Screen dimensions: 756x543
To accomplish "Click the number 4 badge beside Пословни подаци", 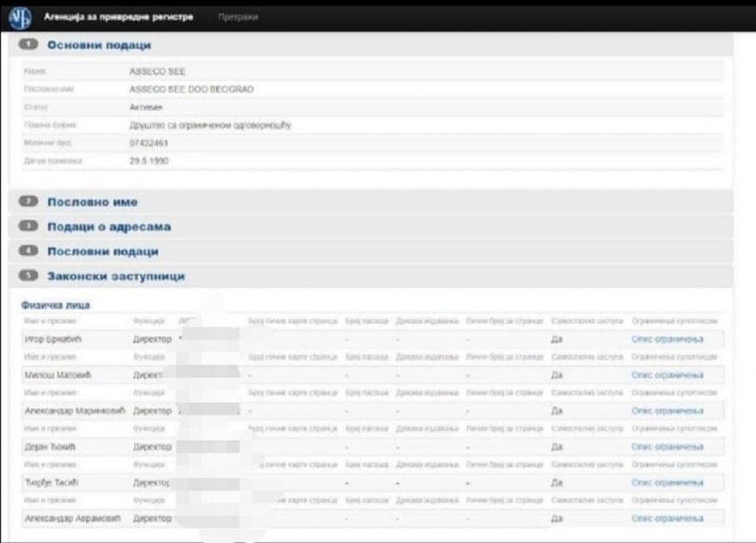I will [29, 251].
